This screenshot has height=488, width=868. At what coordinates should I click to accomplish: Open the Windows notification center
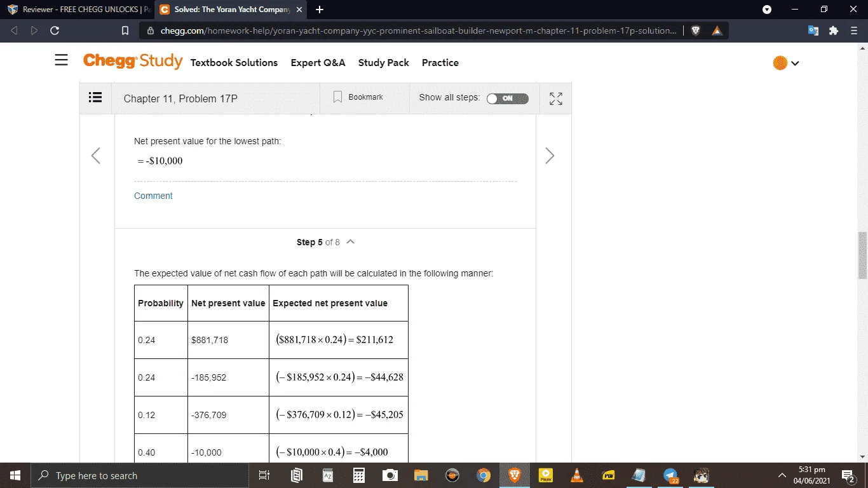click(x=847, y=475)
